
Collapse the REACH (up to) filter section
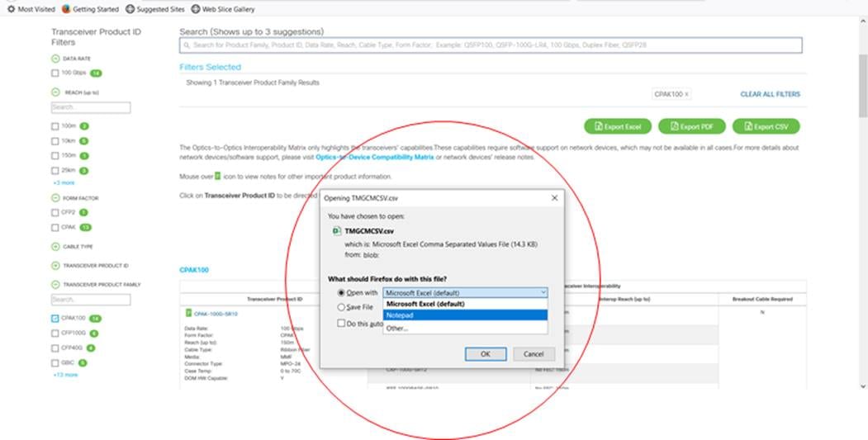pos(55,92)
